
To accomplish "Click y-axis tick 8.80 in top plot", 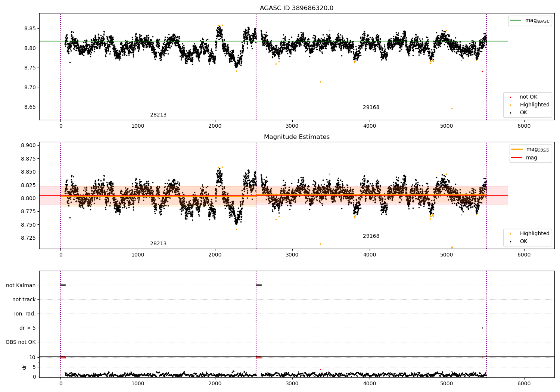I will [30, 48].
